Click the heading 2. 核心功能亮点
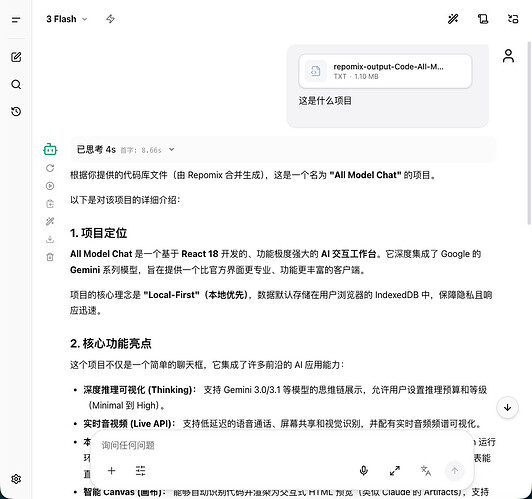The height and width of the screenshot is (499, 532). pyautogui.click(x=111, y=344)
